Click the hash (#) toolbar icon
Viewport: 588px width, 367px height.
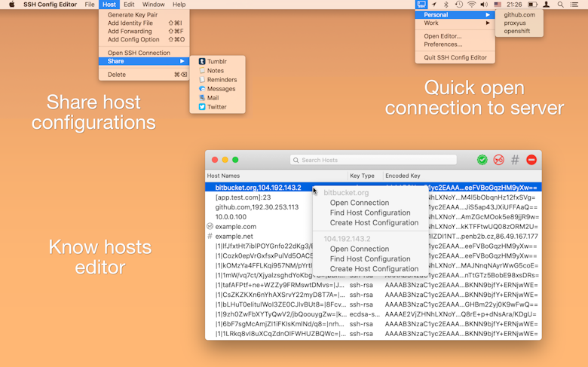pyautogui.click(x=515, y=160)
